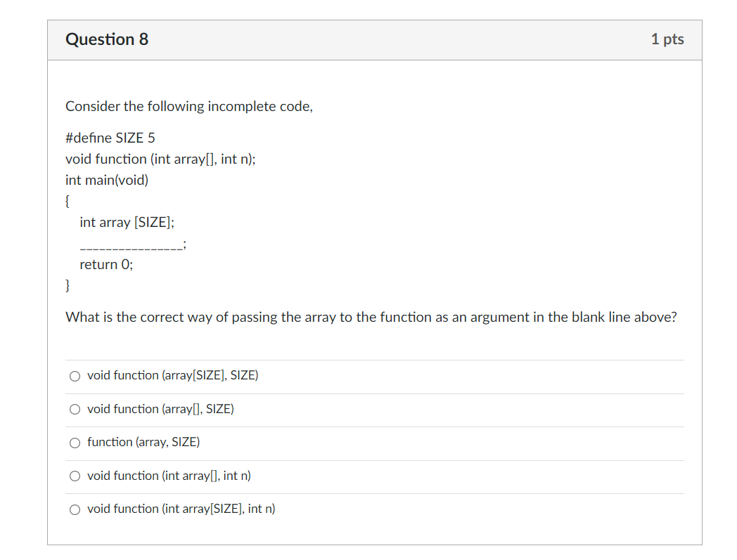The image size is (737, 560).
Task: Click the 'Question 8' header text
Action: 106,39
